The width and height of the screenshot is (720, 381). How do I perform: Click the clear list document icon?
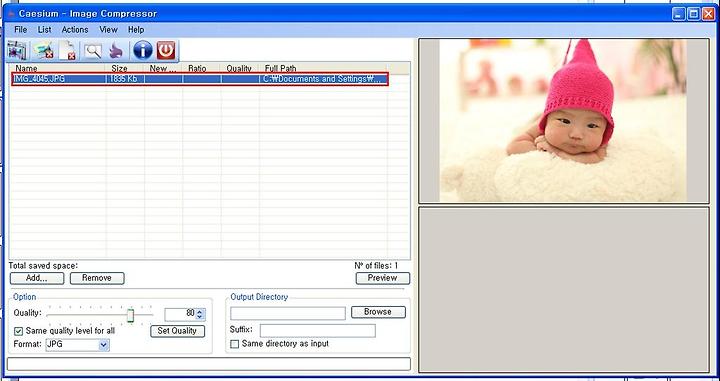[x=68, y=50]
